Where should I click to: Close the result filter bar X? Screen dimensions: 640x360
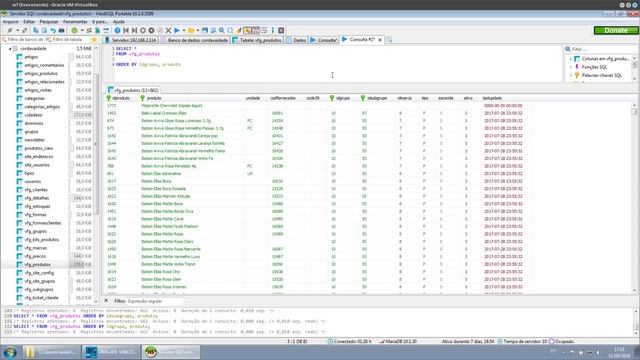click(106, 301)
